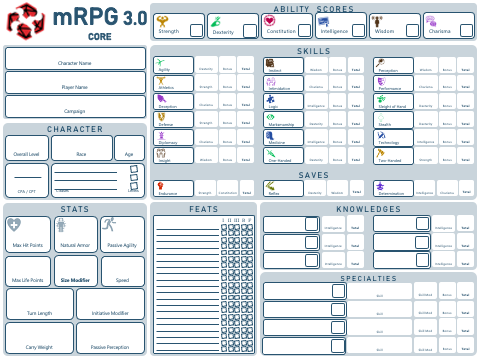Click the Character Name field
This screenshot has width=480, height=360.
click(76, 58)
